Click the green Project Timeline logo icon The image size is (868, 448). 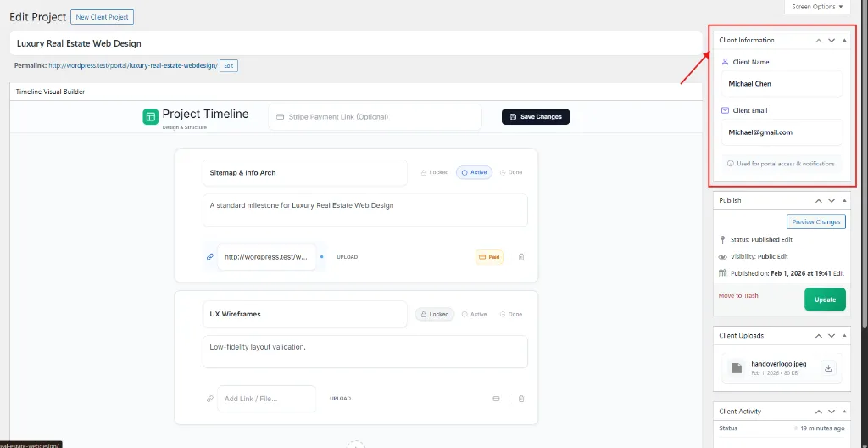click(x=150, y=117)
